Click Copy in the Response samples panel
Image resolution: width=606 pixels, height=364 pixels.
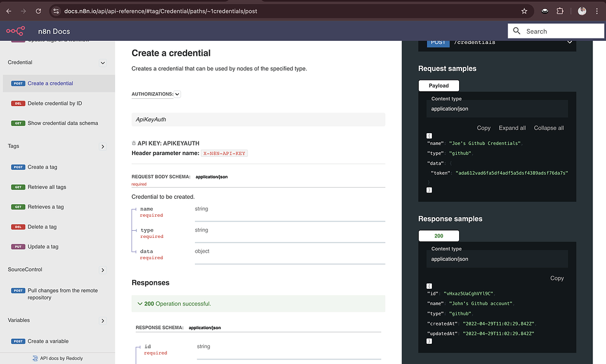[x=556, y=278]
